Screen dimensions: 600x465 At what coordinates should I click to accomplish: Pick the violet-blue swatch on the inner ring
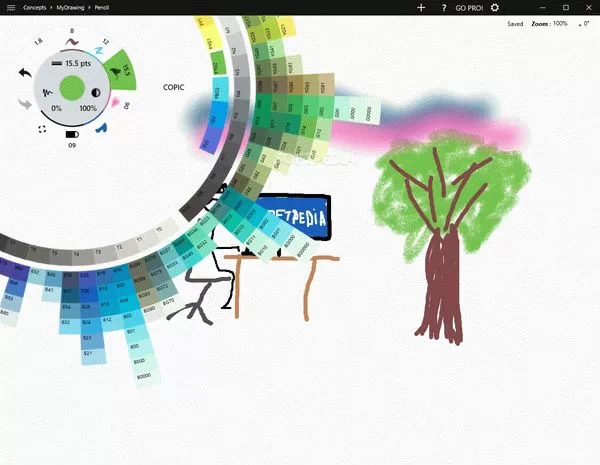click(x=212, y=140)
